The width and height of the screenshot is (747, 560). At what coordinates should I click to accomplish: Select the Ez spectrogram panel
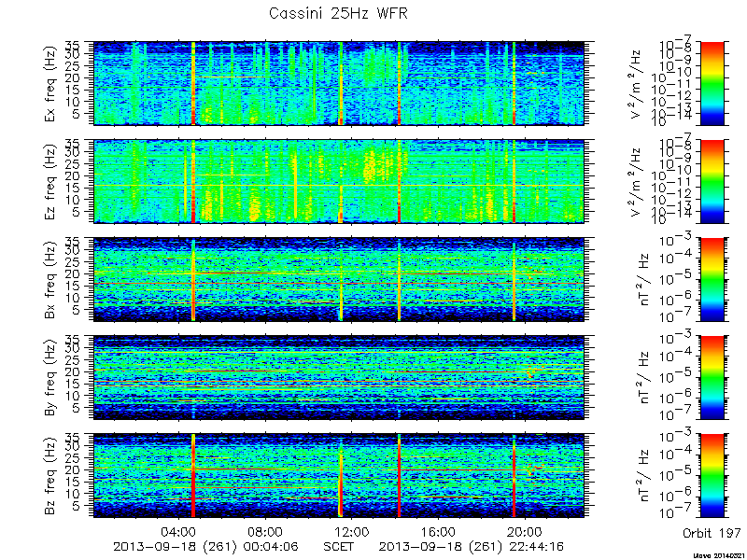coord(338,181)
